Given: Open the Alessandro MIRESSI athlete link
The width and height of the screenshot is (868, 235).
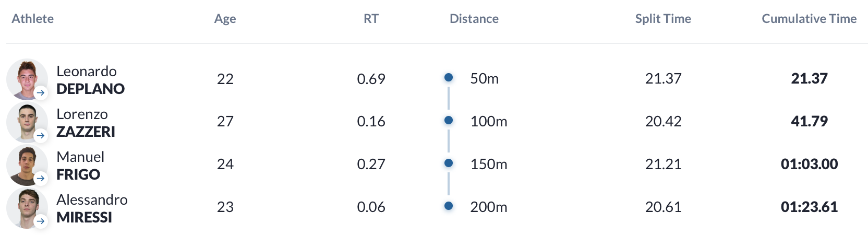Looking at the screenshot, I should tap(92, 208).
